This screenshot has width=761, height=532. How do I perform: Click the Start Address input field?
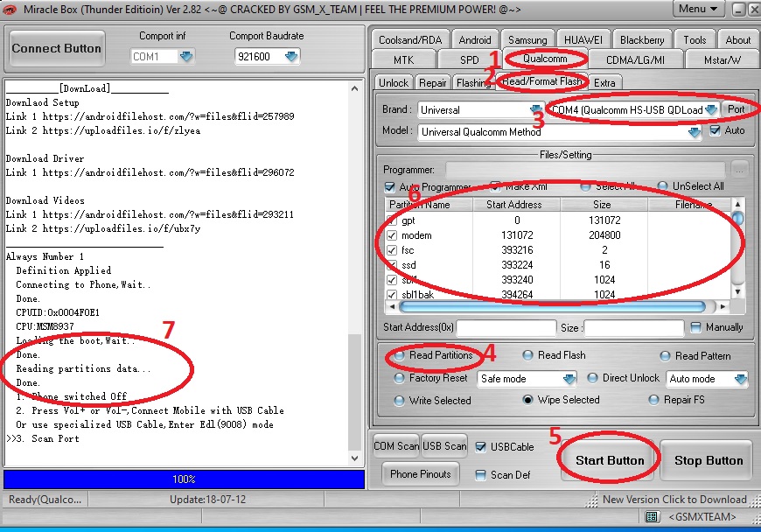[506, 327]
